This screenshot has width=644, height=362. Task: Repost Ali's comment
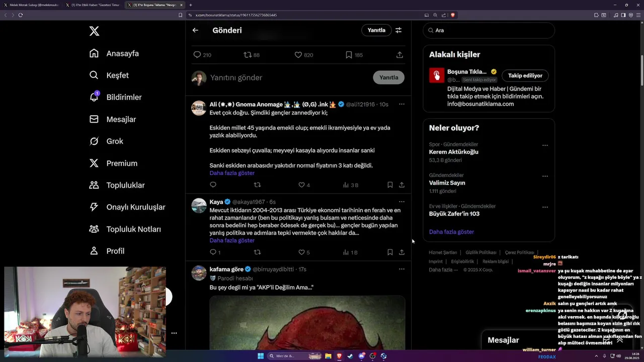coord(257,185)
